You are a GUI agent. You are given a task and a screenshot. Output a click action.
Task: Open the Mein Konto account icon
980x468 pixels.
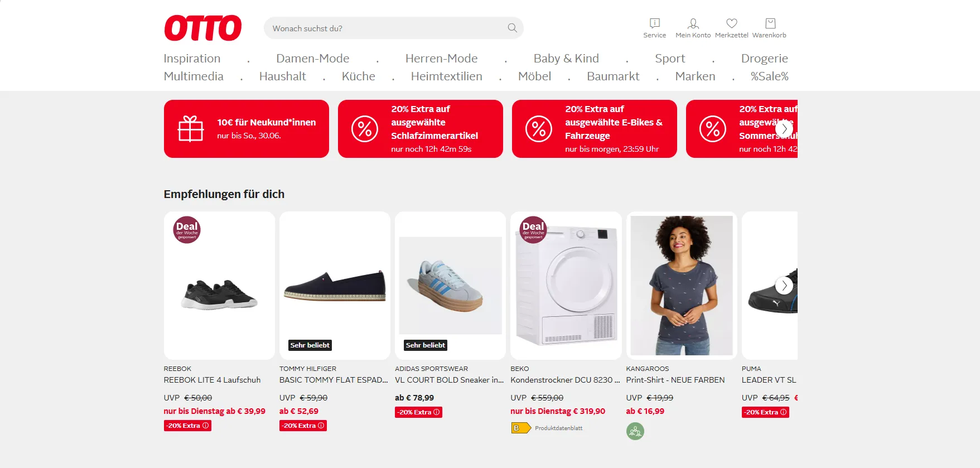(693, 23)
